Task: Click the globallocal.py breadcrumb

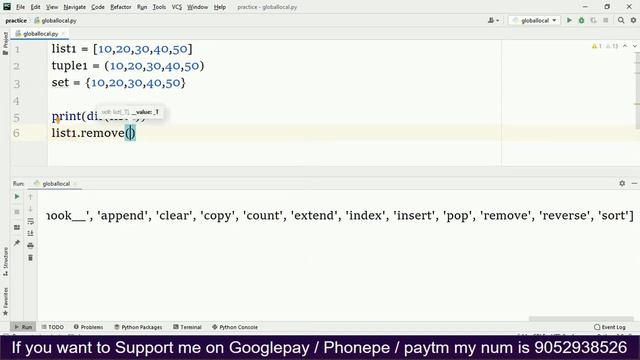Action: (x=56, y=20)
